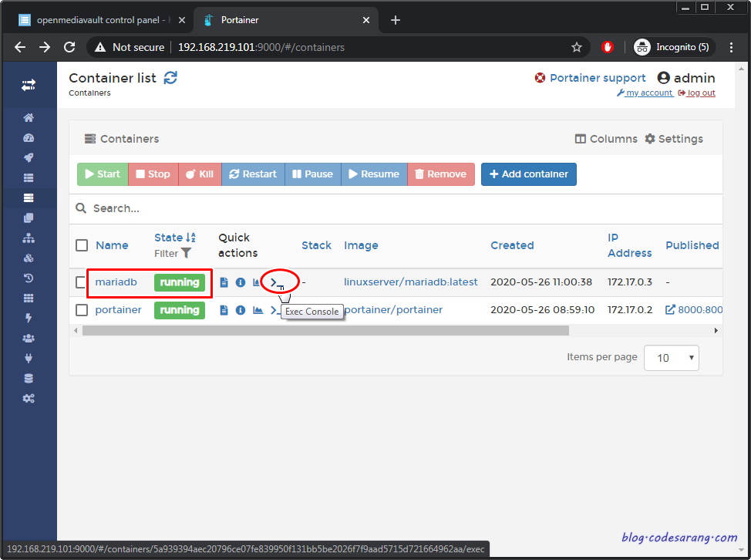Click the Resume containers button
The height and width of the screenshot is (560, 751).
(374, 174)
